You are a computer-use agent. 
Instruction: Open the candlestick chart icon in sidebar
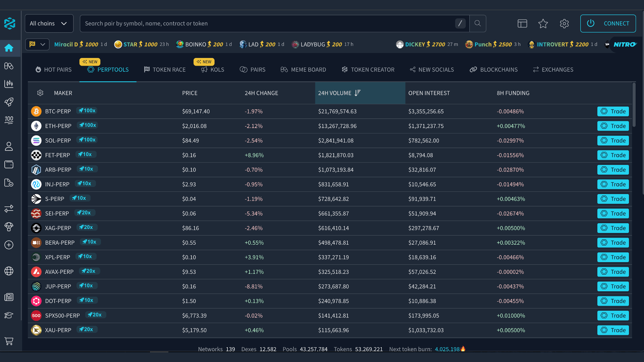pyautogui.click(x=9, y=84)
